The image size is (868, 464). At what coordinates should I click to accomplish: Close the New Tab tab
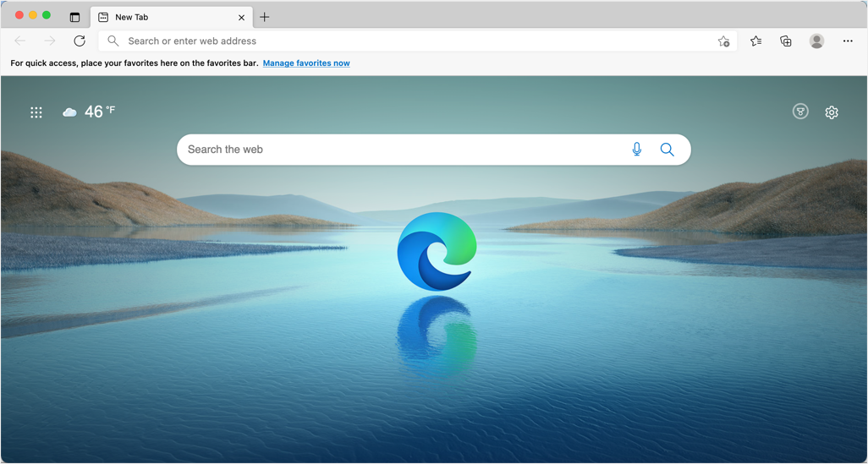241,18
